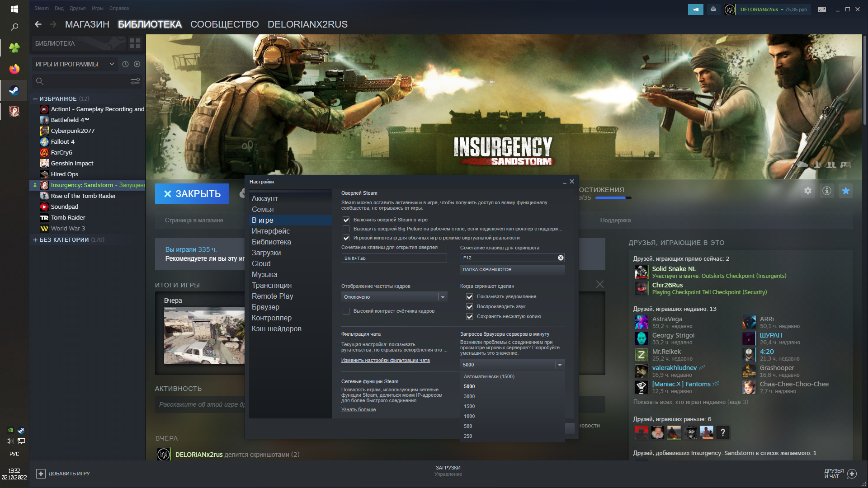Open the Вид menu
Viewport: 868px width, 488px height.
59,8
